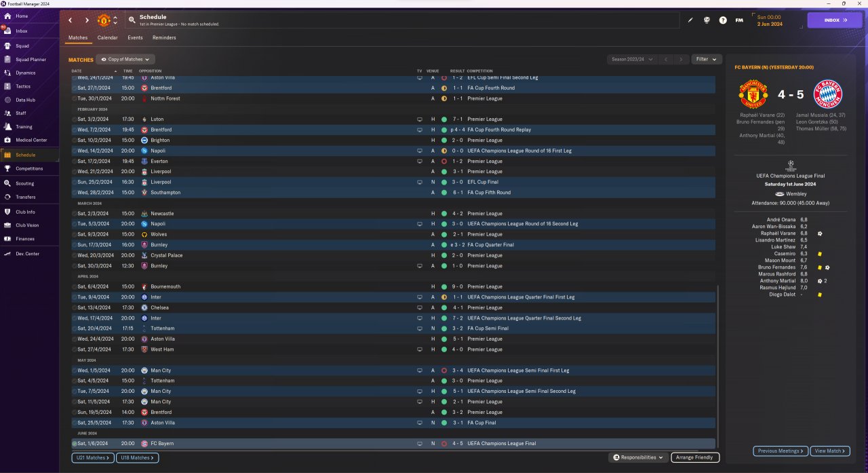Click the Manchester United badge in header
The height and width of the screenshot is (473, 868).
(x=104, y=20)
